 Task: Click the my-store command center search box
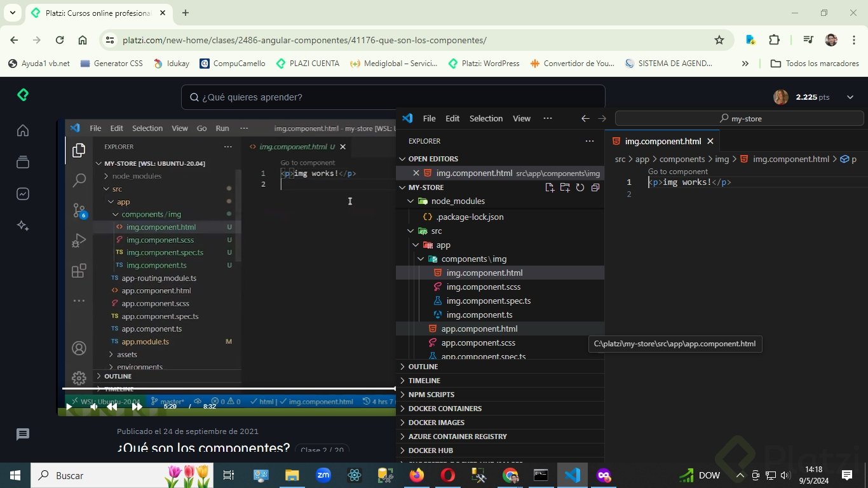coord(740,118)
